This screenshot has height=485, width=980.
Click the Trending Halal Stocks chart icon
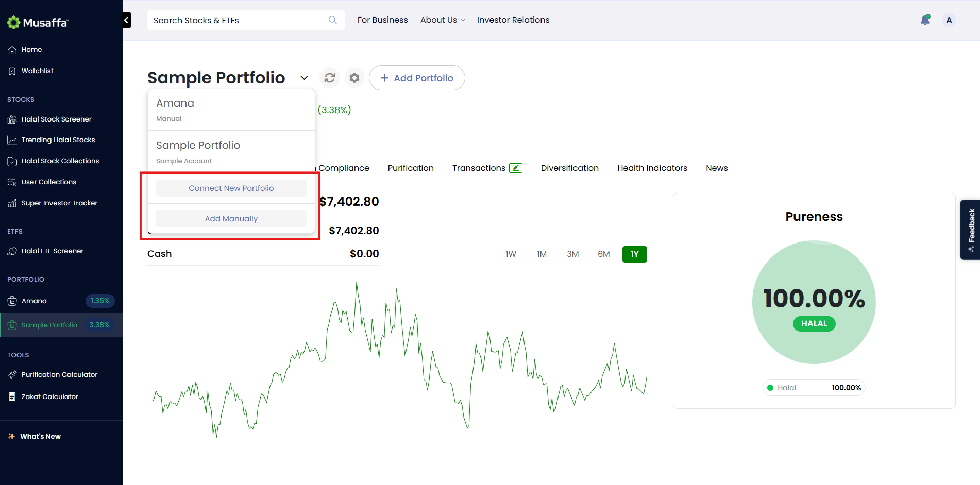click(x=12, y=140)
